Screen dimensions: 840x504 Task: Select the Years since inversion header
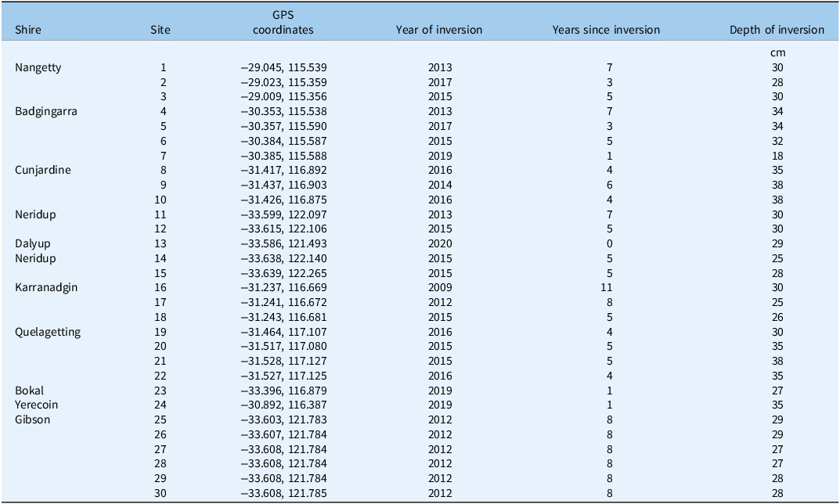[x=606, y=30]
